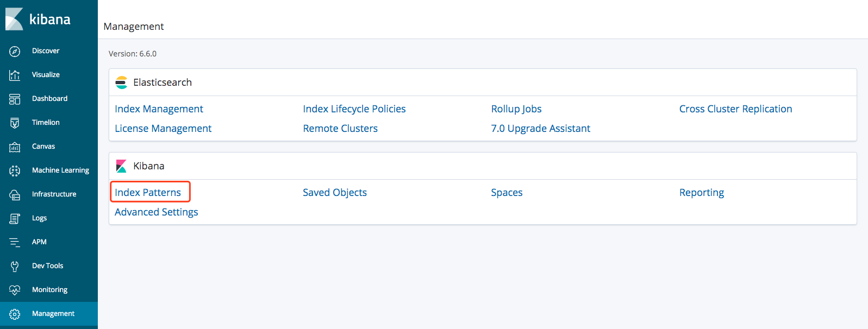Open Cross Cluster Replication link

[x=735, y=109]
